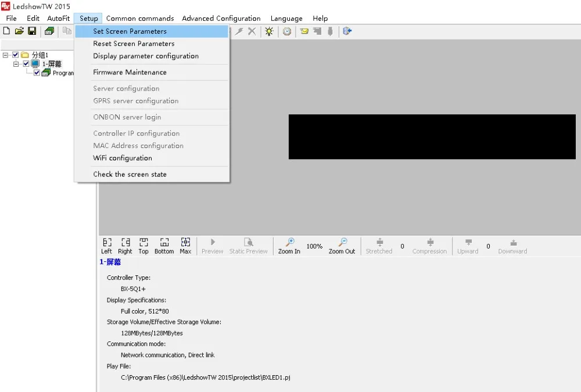Align area to Left
Screen dimensions: 581x392
pyautogui.click(x=107, y=246)
